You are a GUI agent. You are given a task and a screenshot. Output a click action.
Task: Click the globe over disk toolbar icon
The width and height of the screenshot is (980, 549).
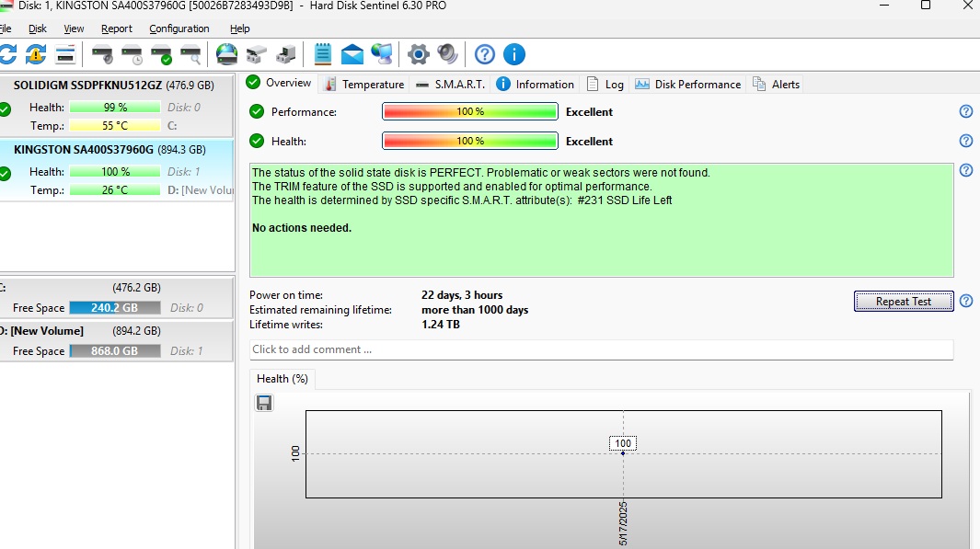(227, 54)
